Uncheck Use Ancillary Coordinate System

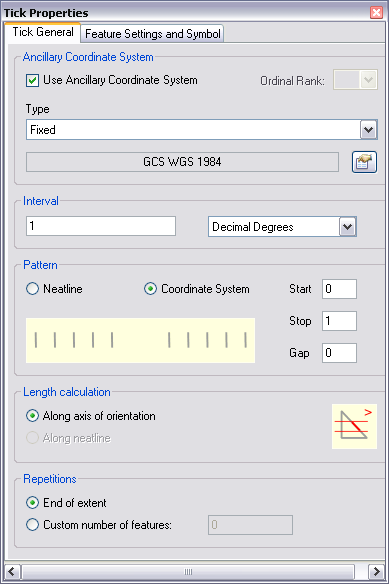point(32,80)
